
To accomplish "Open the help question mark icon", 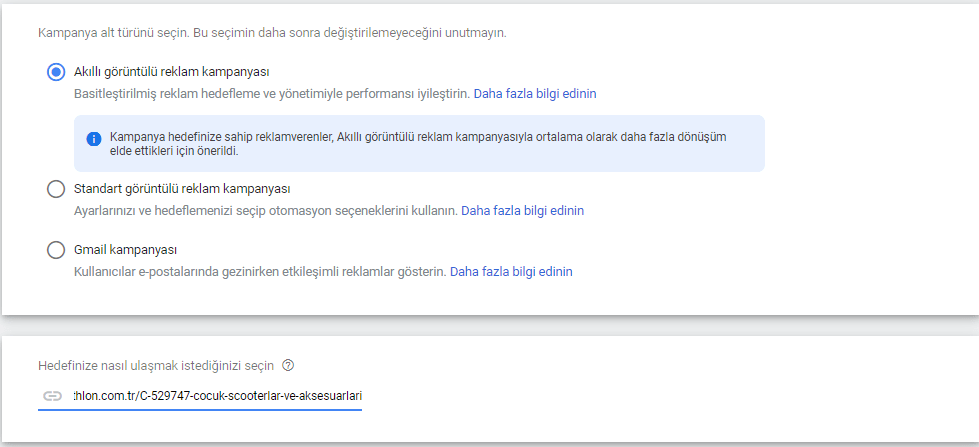I will coord(288,364).
